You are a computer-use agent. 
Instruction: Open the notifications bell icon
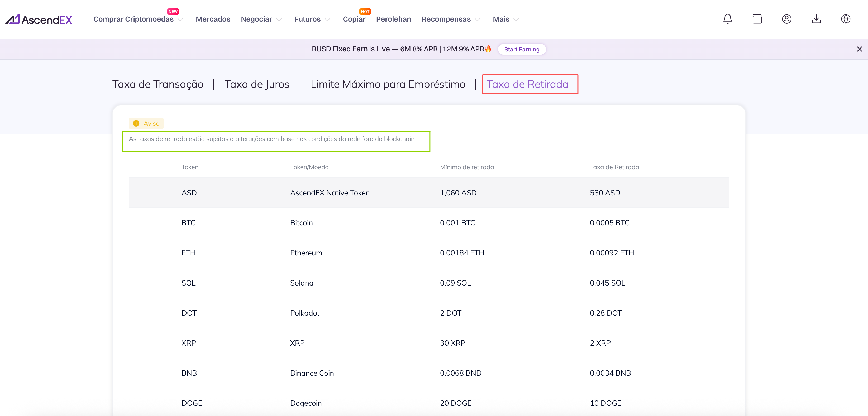coord(727,19)
